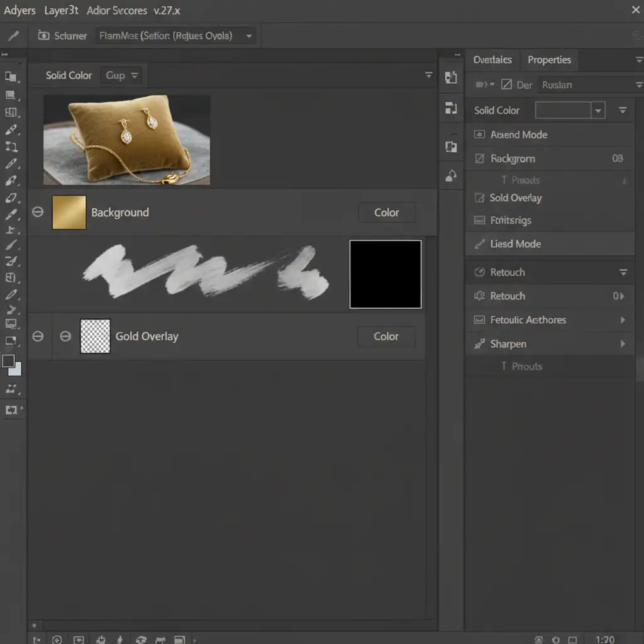Expand the Fetoulic Acthores arrow

[623, 320]
